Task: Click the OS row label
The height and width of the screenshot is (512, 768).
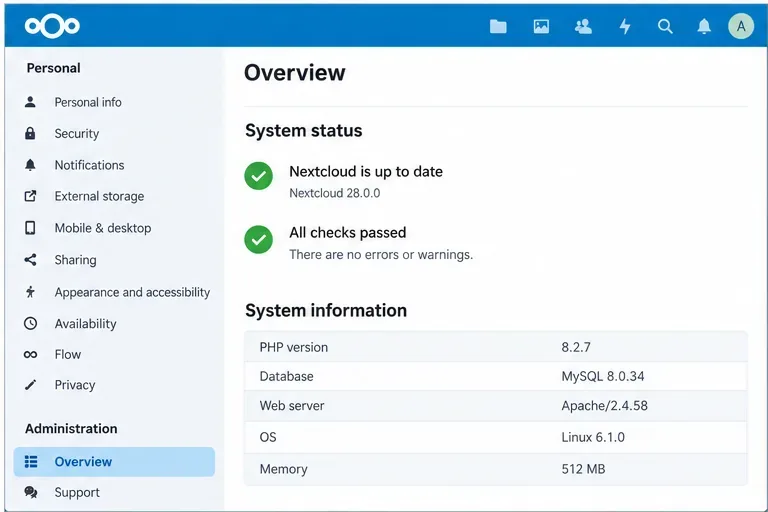Action: point(268,437)
